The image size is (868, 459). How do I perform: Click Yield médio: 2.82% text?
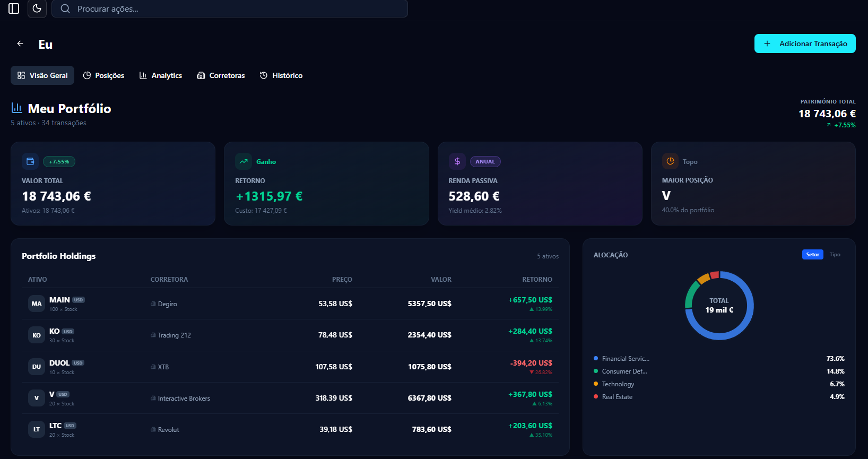475,211
